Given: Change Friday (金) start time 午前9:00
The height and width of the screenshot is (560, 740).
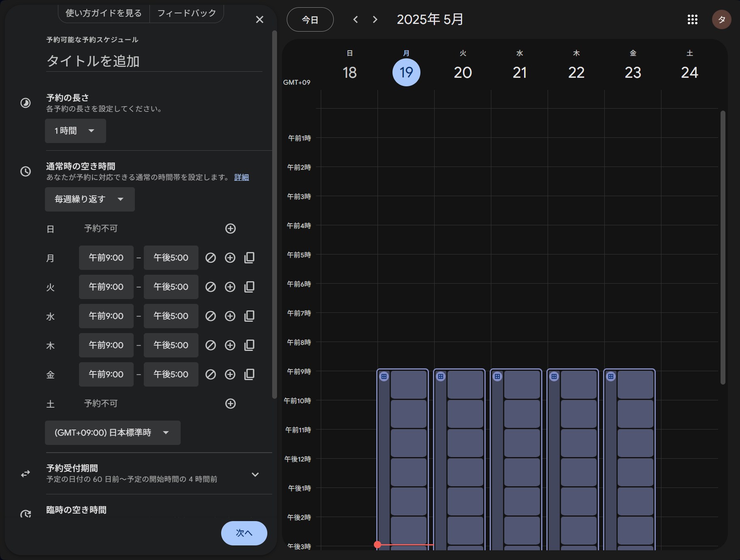Looking at the screenshot, I should point(106,374).
